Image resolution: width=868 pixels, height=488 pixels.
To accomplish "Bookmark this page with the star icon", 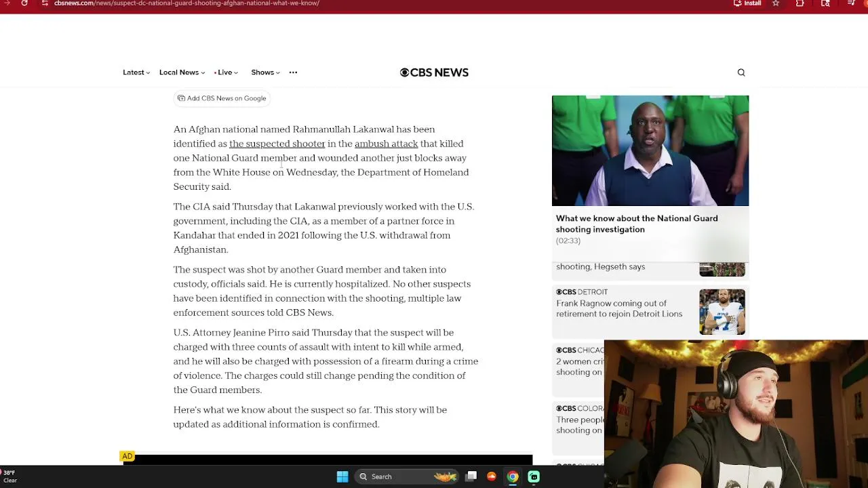I will click(776, 3).
